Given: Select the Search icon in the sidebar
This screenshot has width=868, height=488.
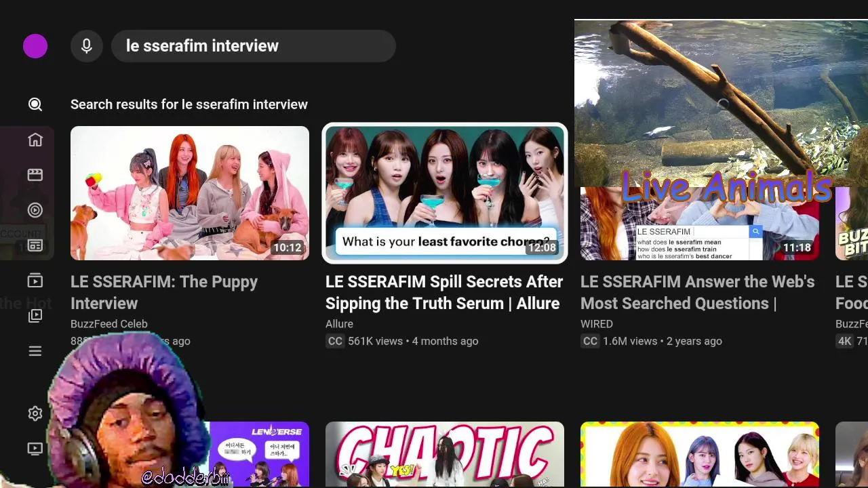Looking at the screenshot, I should (35, 104).
